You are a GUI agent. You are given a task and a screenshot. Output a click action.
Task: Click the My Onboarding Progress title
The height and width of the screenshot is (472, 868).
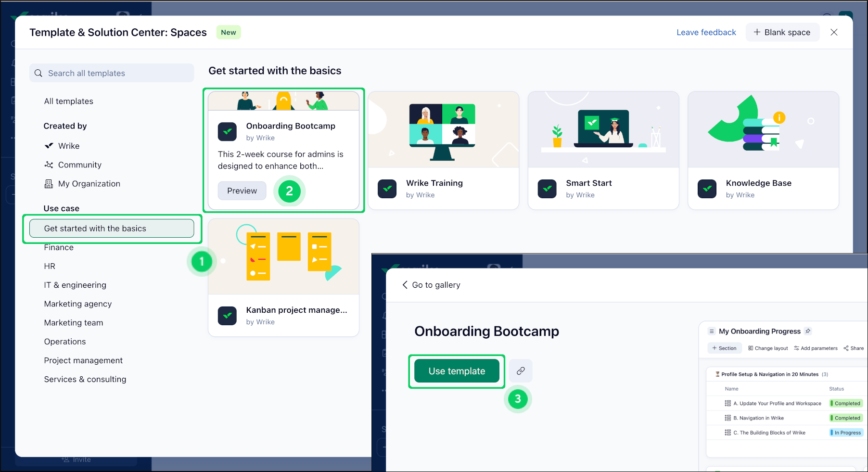tap(760, 332)
